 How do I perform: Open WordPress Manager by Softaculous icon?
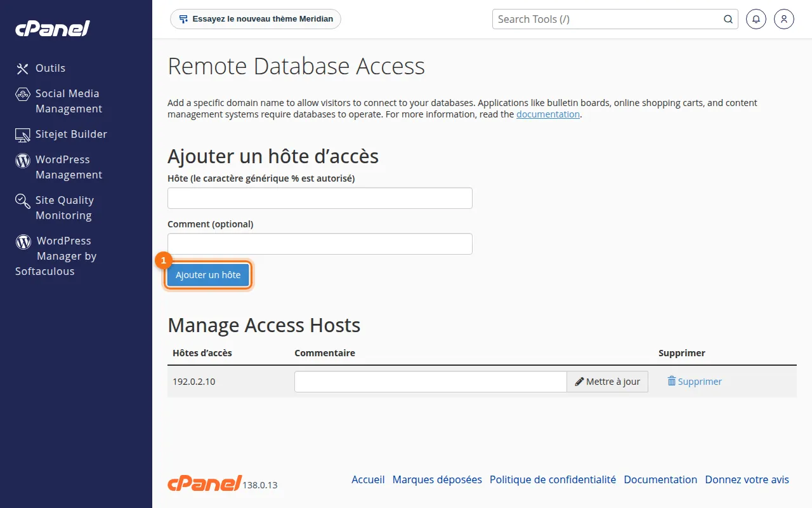(x=23, y=241)
